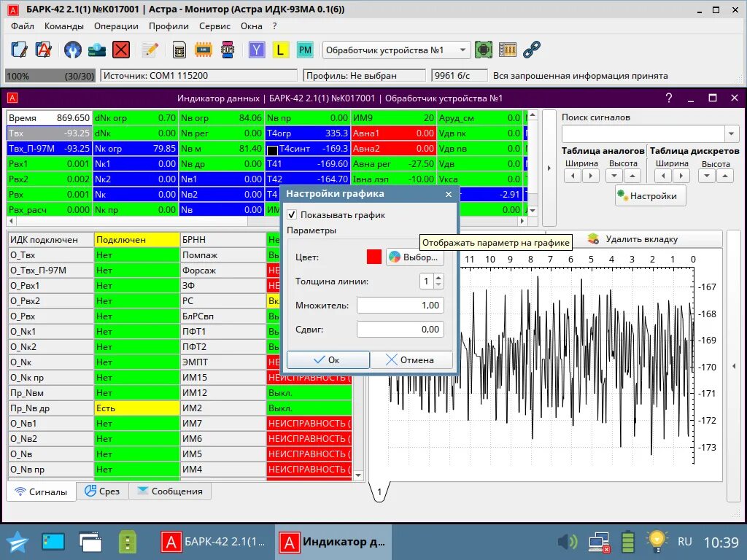Screen dimensions: 747x560
Task: Click the red X disconnect icon
Action: click(x=121, y=50)
